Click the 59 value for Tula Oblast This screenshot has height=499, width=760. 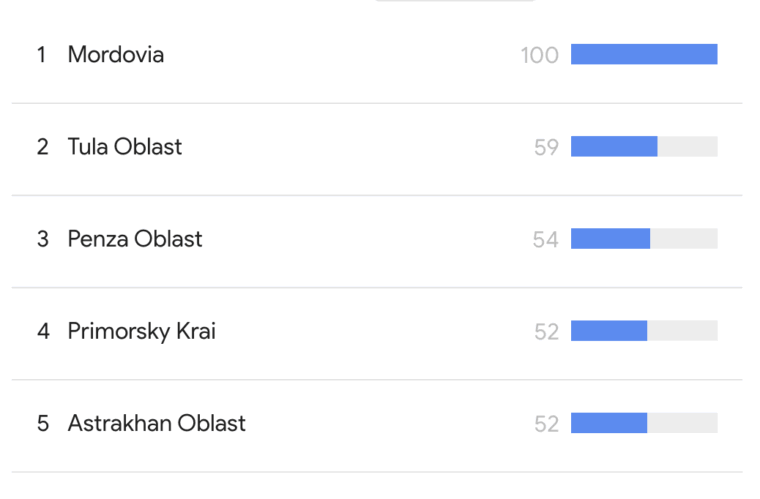(546, 148)
